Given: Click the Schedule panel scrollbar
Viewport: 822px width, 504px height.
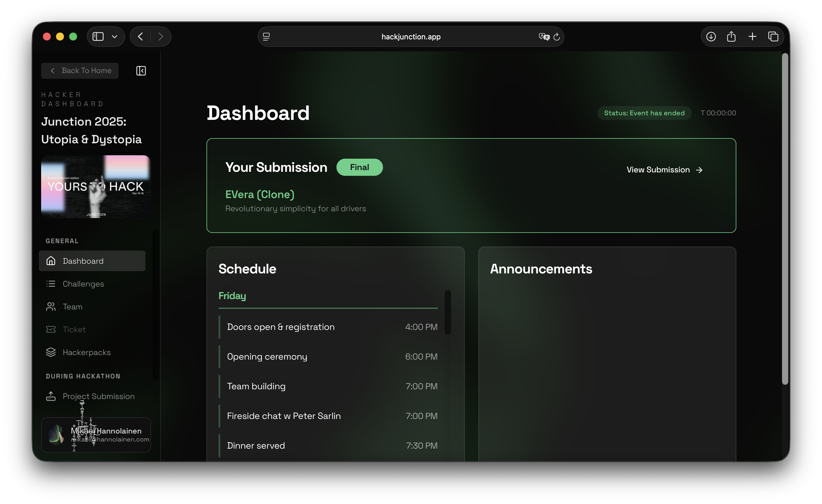Looking at the screenshot, I should (448, 312).
